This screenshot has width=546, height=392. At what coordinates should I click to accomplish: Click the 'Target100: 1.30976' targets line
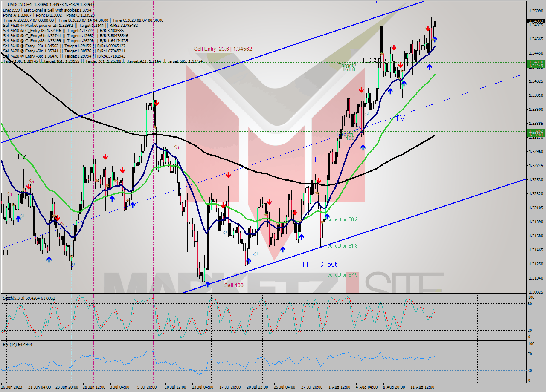tap(102, 61)
